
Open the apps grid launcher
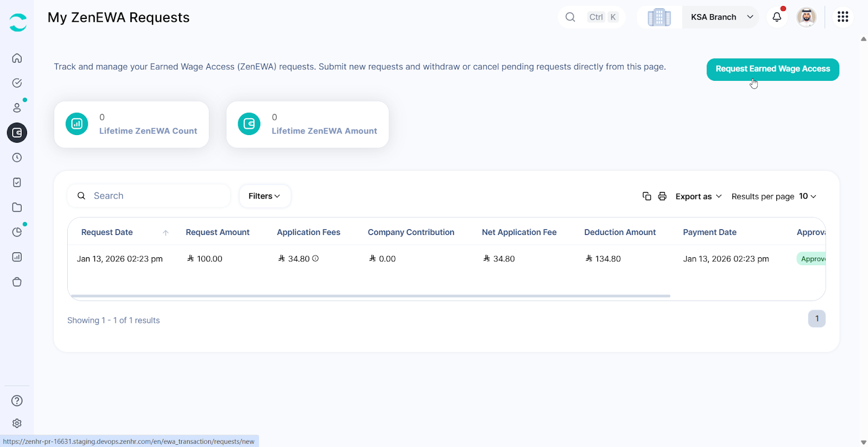(x=843, y=17)
